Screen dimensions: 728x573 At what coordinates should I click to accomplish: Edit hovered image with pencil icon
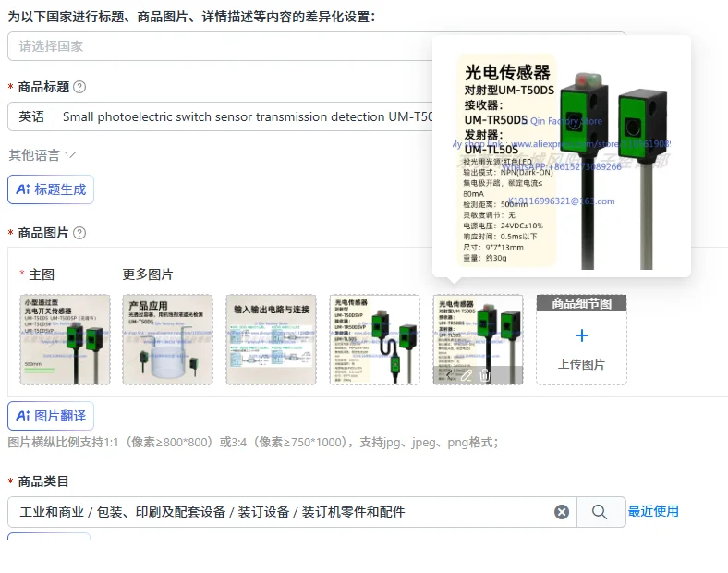(467, 374)
